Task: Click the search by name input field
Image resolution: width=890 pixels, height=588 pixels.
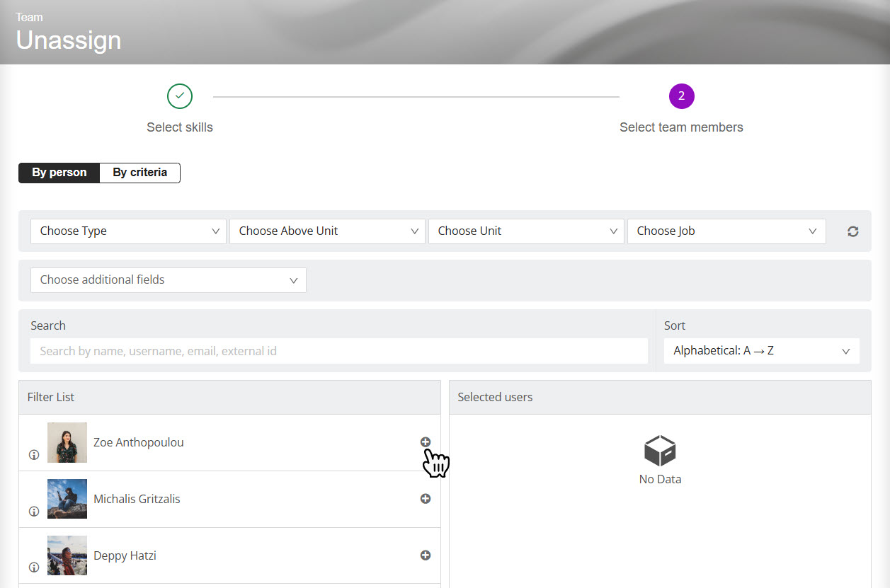Action: click(x=338, y=351)
